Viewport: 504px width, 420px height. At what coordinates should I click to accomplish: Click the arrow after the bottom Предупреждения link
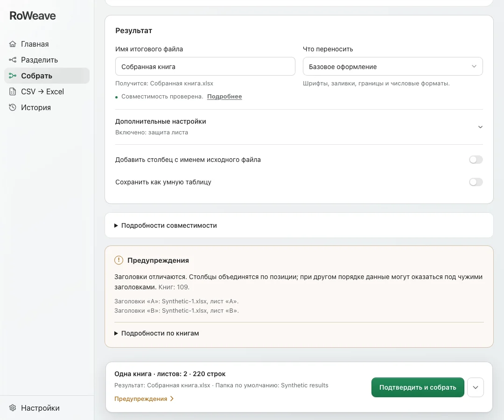172,399
